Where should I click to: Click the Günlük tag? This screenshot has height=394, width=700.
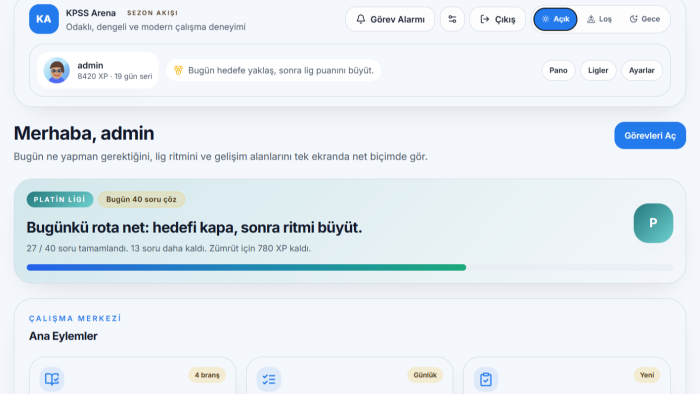click(x=425, y=375)
